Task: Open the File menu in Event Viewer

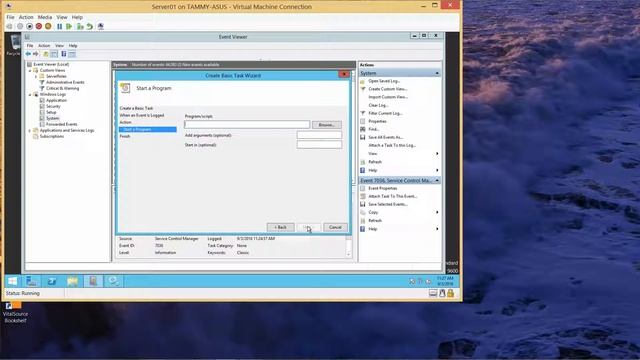Action: point(30,46)
